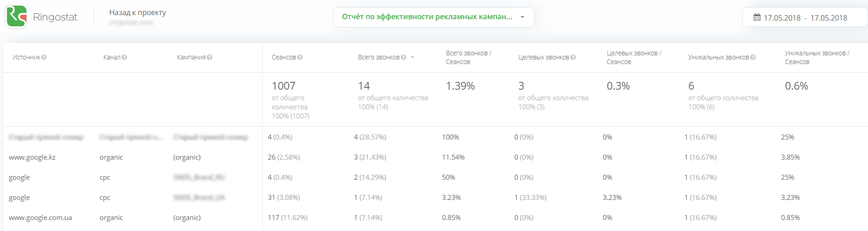Viewport: 868px width, 231px height.
Task: Click help icon beside Целевых звонков
Action: [x=573, y=58]
